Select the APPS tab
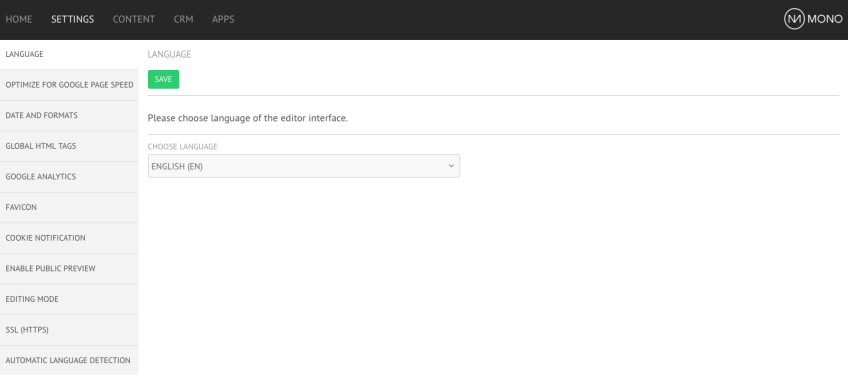The height and width of the screenshot is (375, 848). (x=223, y=19)
